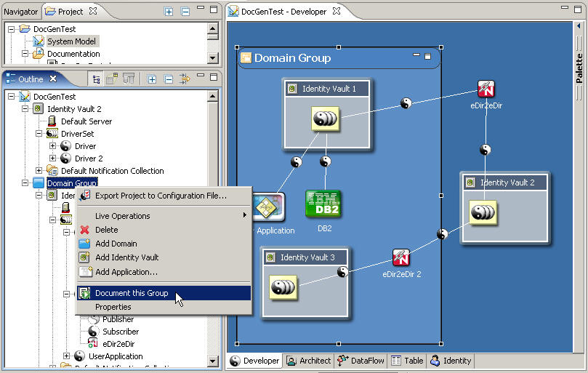Open the DataFlow view tab

[x=361, y=361]
